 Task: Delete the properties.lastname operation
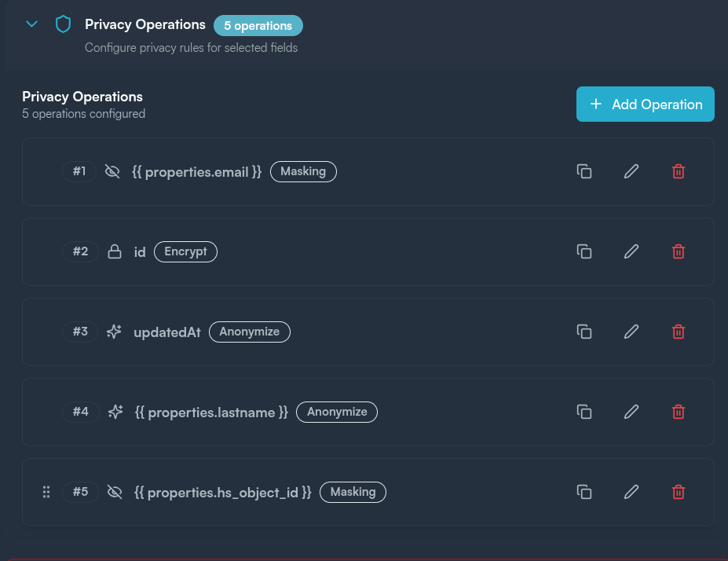click(x=679, y=412)
